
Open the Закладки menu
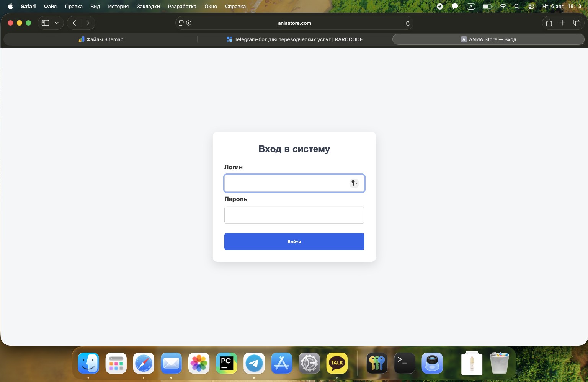[148, 6]
